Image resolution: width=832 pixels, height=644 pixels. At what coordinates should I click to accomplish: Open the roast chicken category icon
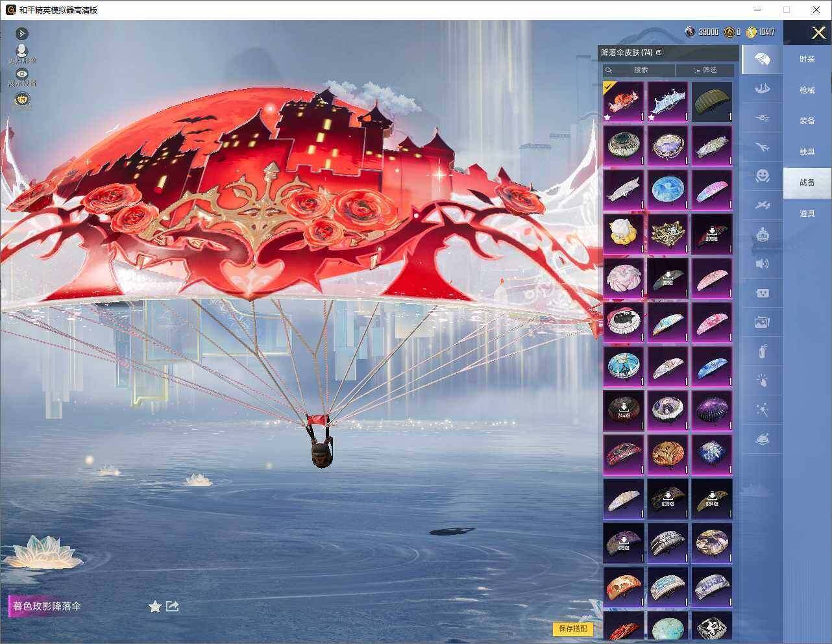pyautogui.click(x=763, y=439)
